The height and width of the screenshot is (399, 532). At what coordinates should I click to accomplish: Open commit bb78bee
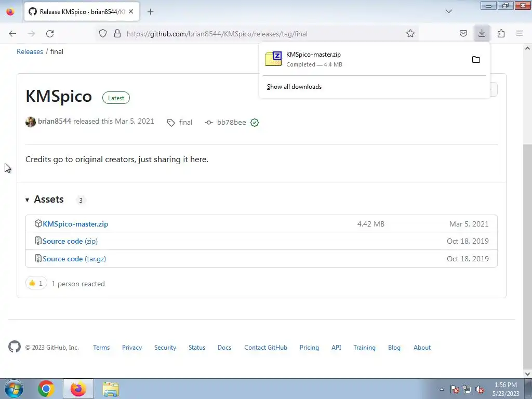tap(231, 122)
